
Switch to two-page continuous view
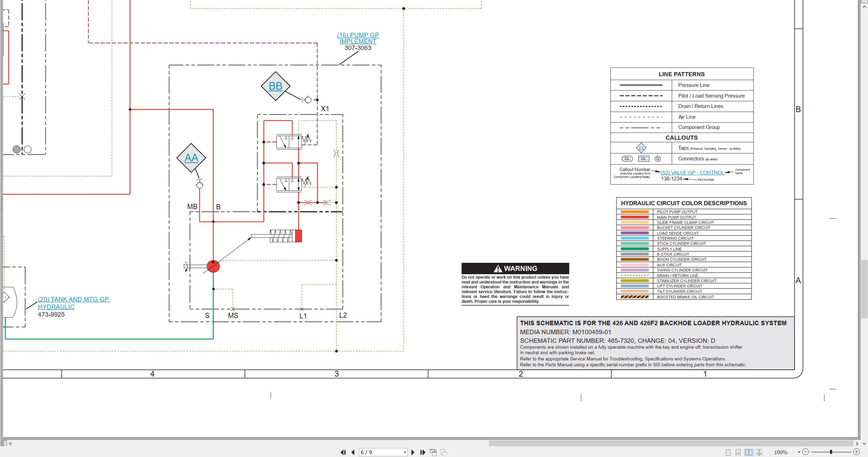coord(759,452)
